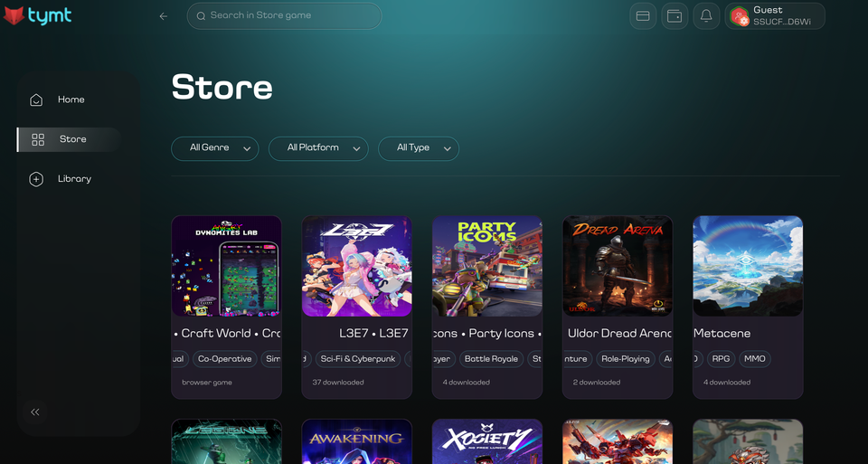Open the wallet icon
Viewport: 868px width, 464px height.
pyautogui.click(x=675, y=16)
